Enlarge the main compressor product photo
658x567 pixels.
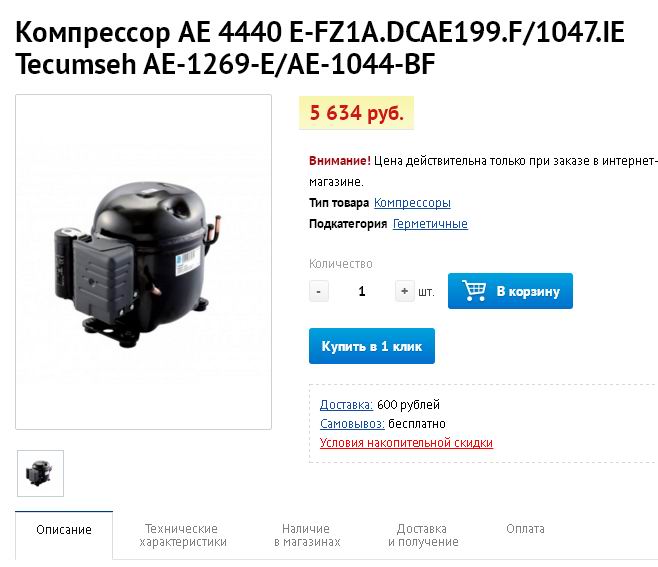(x=144, y=262)
